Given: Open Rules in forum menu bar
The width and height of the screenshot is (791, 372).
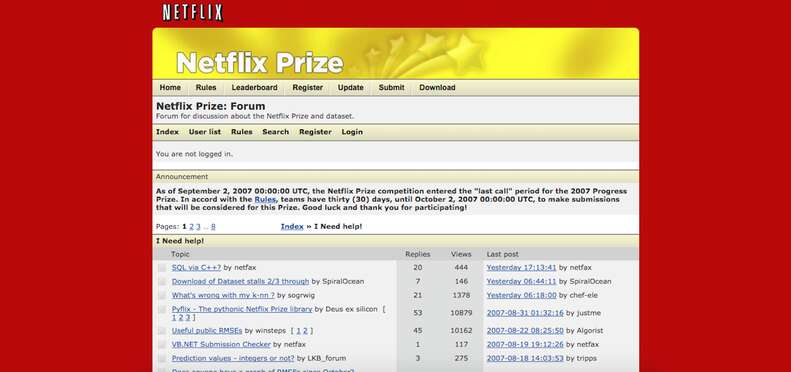Looking at the screenshot, I should coord(242,132).
